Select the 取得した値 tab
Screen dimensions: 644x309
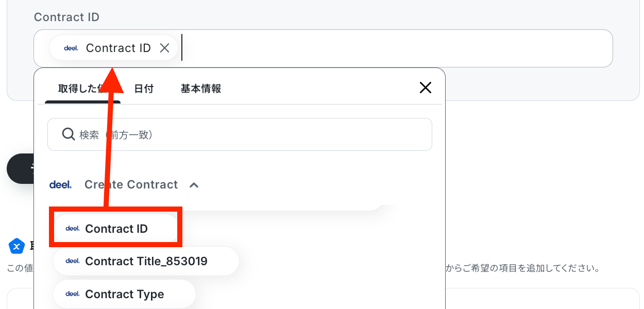[82, 89]
